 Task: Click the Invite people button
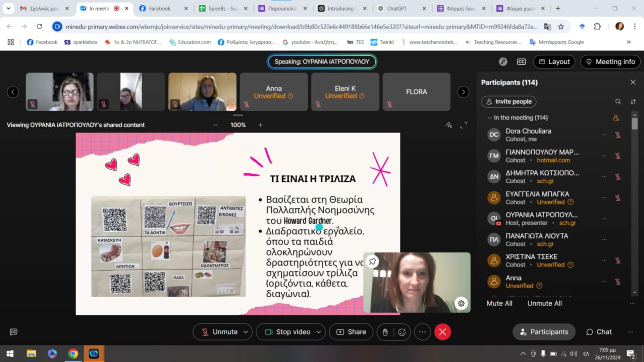508,102
